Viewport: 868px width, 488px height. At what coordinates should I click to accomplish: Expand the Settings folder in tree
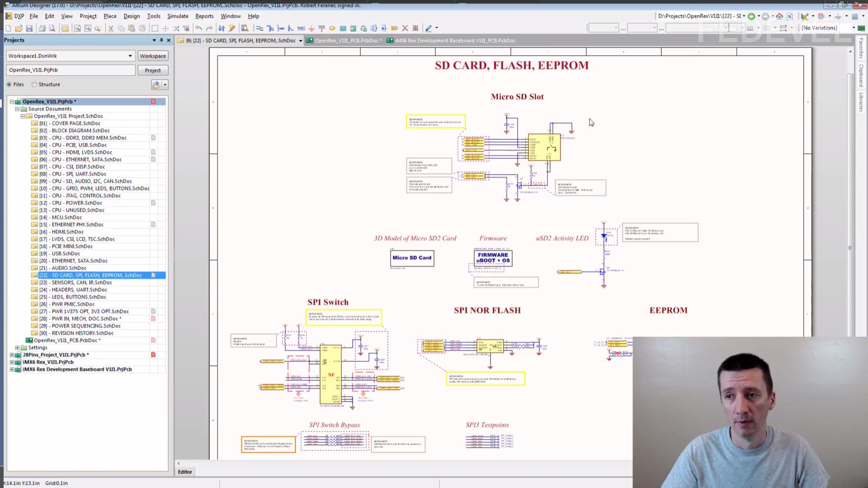tap(17, 348)
